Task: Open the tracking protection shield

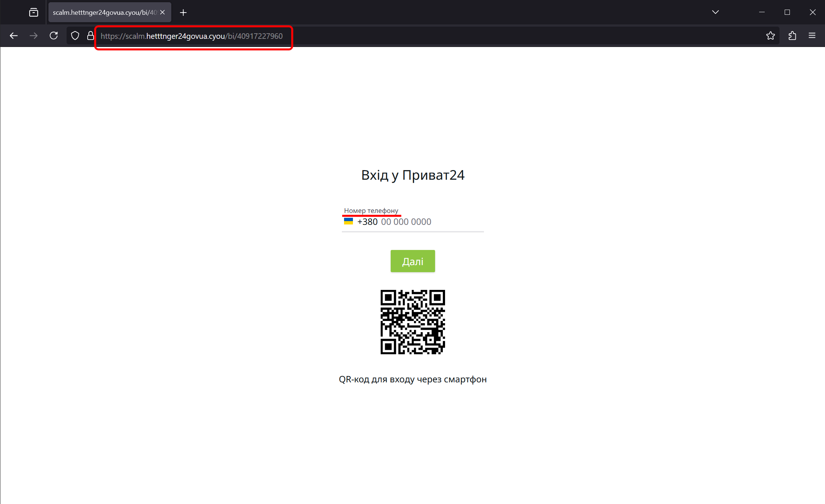Action: [75, 36]
